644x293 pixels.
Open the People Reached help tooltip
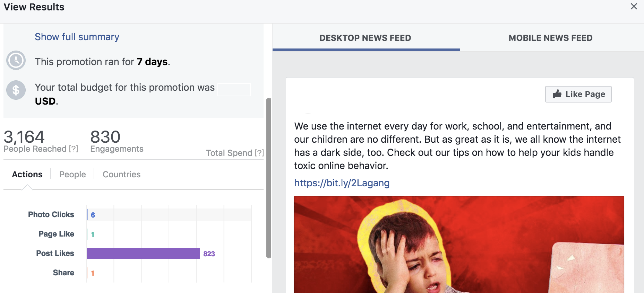(74, 149)
